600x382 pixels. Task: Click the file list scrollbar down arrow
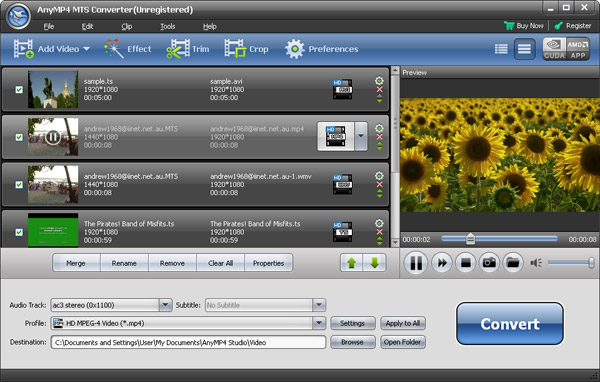point(395,243)
